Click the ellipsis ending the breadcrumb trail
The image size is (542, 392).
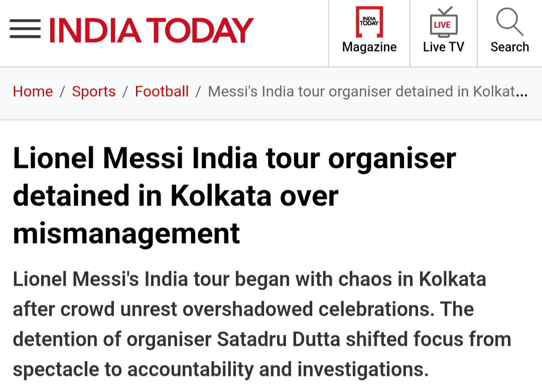(x=522, y=93)
